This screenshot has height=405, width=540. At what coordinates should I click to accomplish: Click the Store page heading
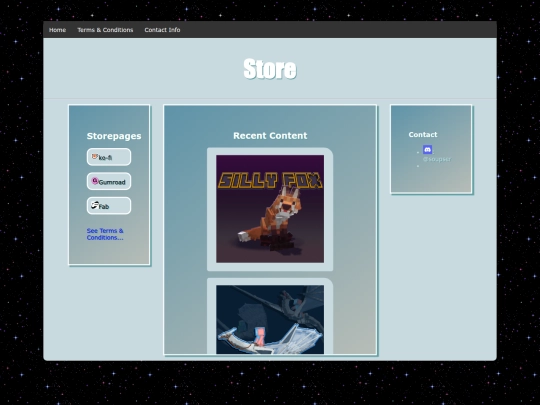click(270, 69)
